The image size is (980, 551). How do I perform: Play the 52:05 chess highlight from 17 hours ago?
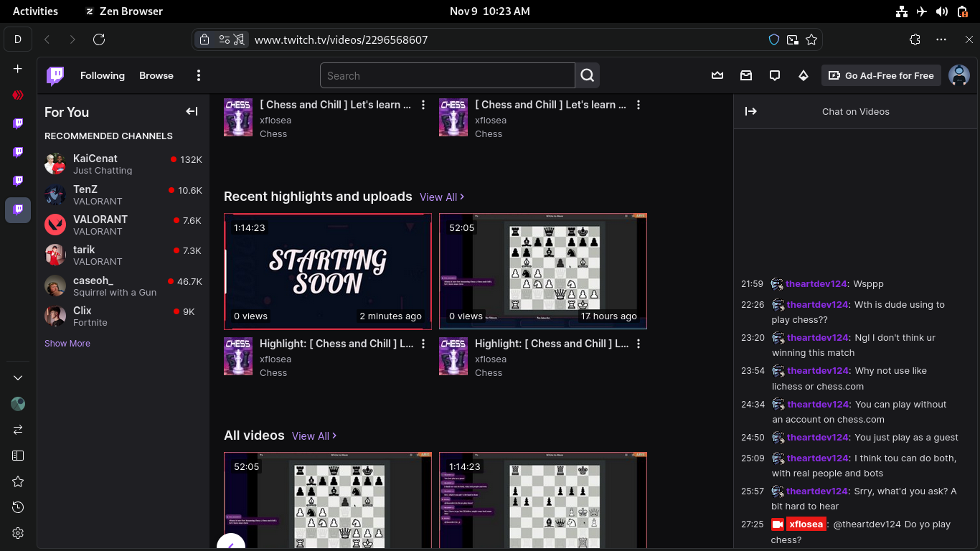[x=543, y=271]
